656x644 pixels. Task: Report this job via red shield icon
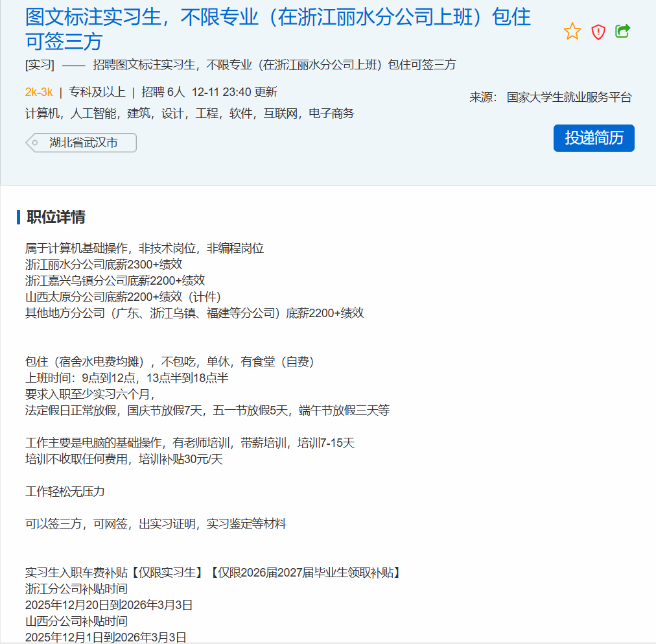click(598, 32)
